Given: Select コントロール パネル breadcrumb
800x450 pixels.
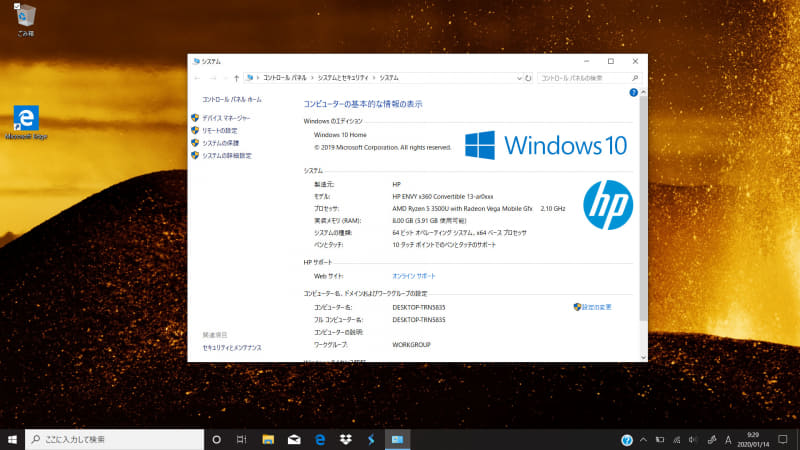Looking at the screenshot, I should 285,78.
